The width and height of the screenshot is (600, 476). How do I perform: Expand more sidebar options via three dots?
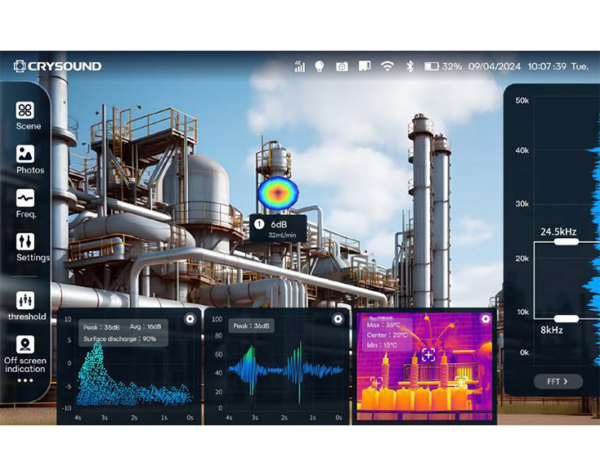[x=25, y=381]
